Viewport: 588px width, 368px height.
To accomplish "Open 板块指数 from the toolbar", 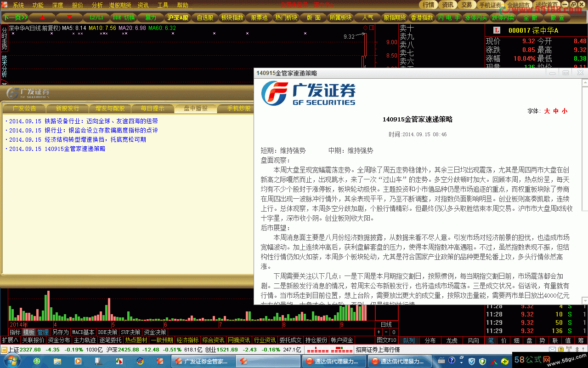I will click(232, 17).
